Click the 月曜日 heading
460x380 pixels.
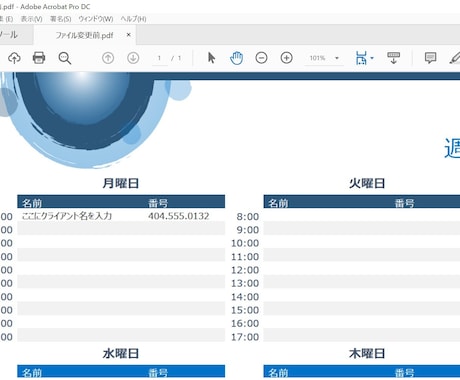point(121,183)
